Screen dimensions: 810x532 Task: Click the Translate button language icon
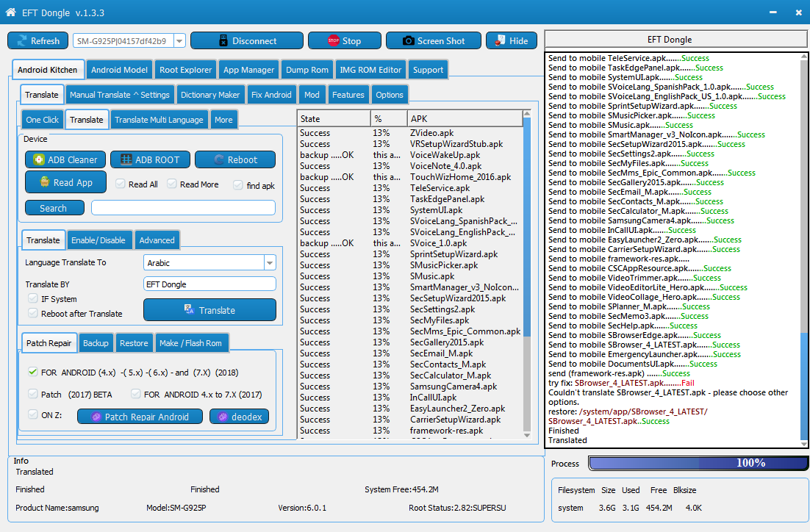[189, 309]
